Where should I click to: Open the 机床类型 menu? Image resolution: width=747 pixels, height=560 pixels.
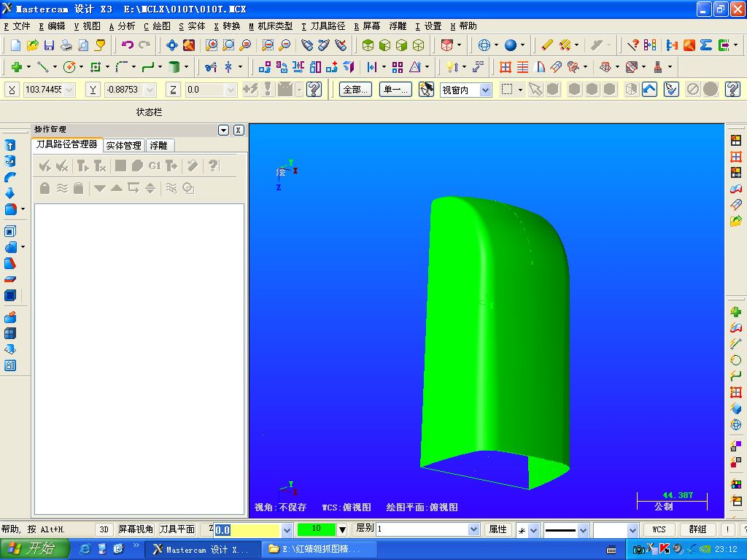click(x=271, y=26)
